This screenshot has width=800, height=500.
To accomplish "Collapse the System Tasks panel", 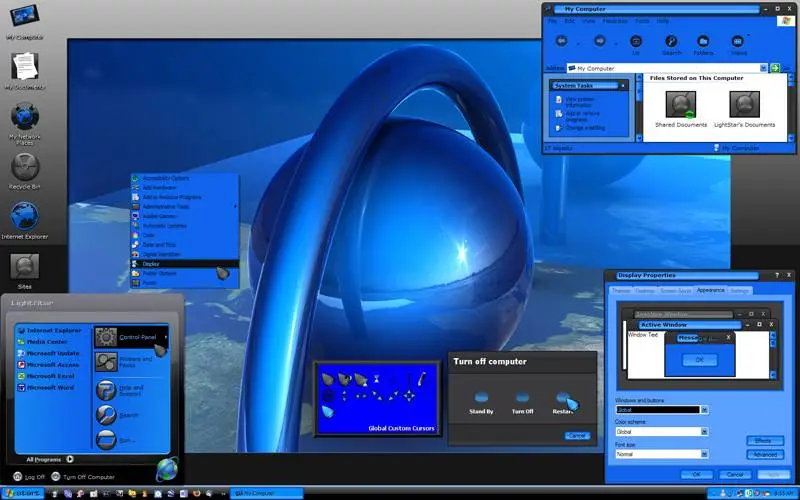I will point(622,86).
